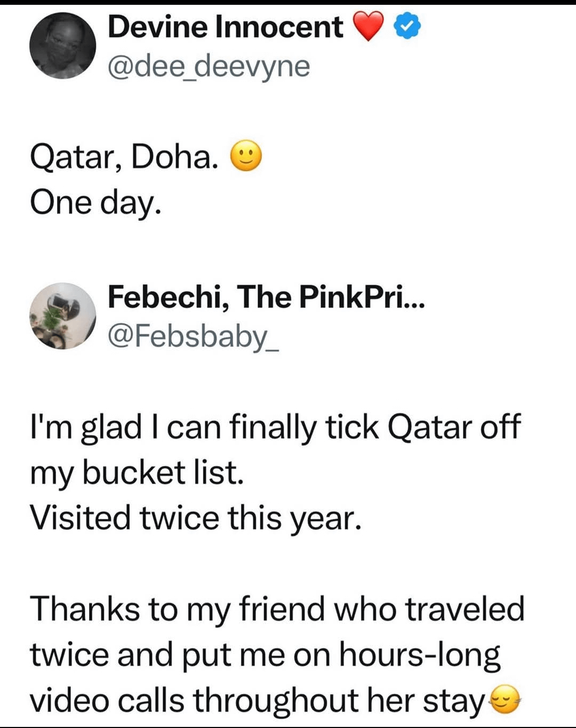Open the @dee_deevyne handle

209,66
